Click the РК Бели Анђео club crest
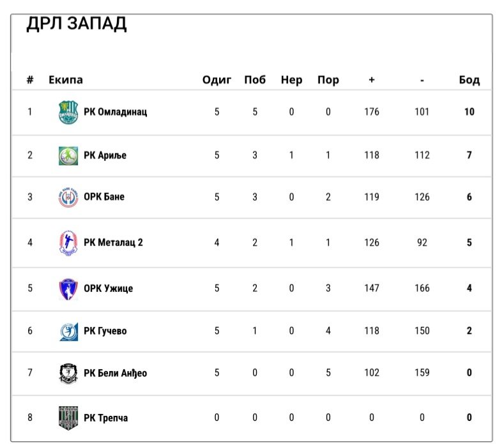 tap(68, 373)
